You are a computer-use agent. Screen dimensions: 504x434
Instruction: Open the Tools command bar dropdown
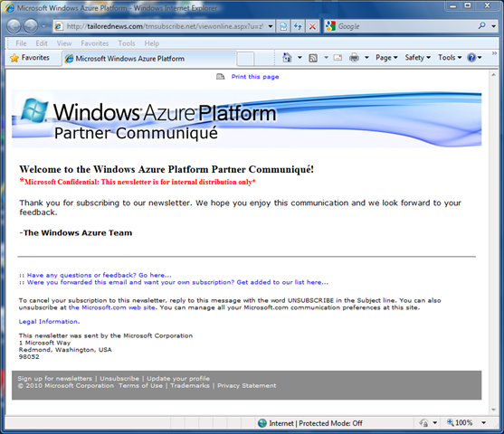coord(450,58)
